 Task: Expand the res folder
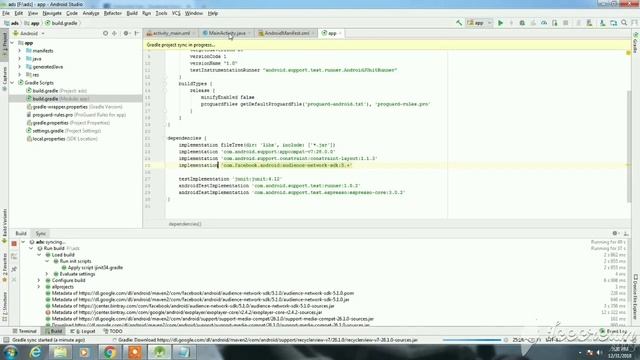click(20, 75)
